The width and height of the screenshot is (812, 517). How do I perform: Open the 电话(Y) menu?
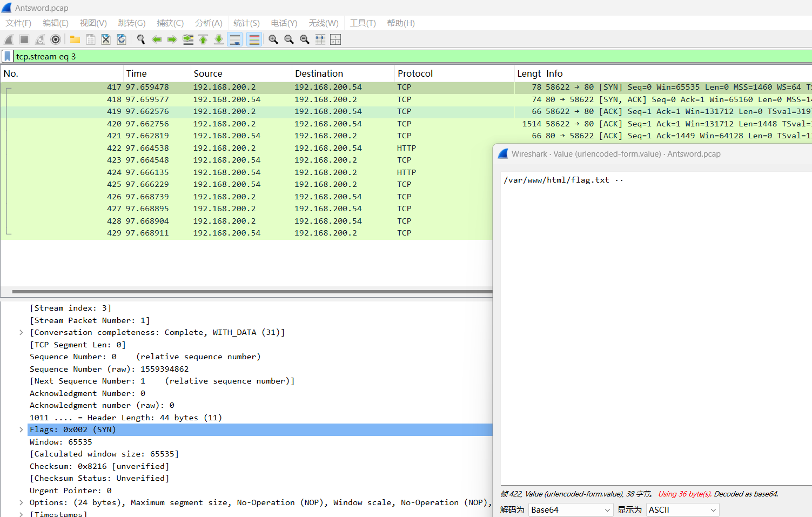(284, 23)
